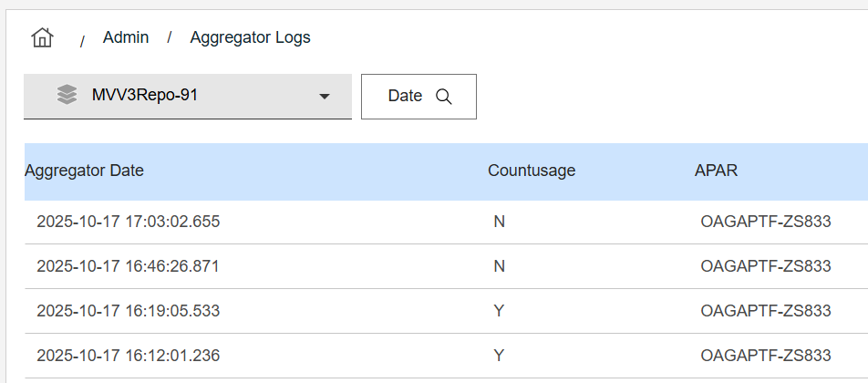The width and height of the screenshot is (868, 383).
Task: Select the 16:46:26.871 log entry
Action: [x=128, y=266]
